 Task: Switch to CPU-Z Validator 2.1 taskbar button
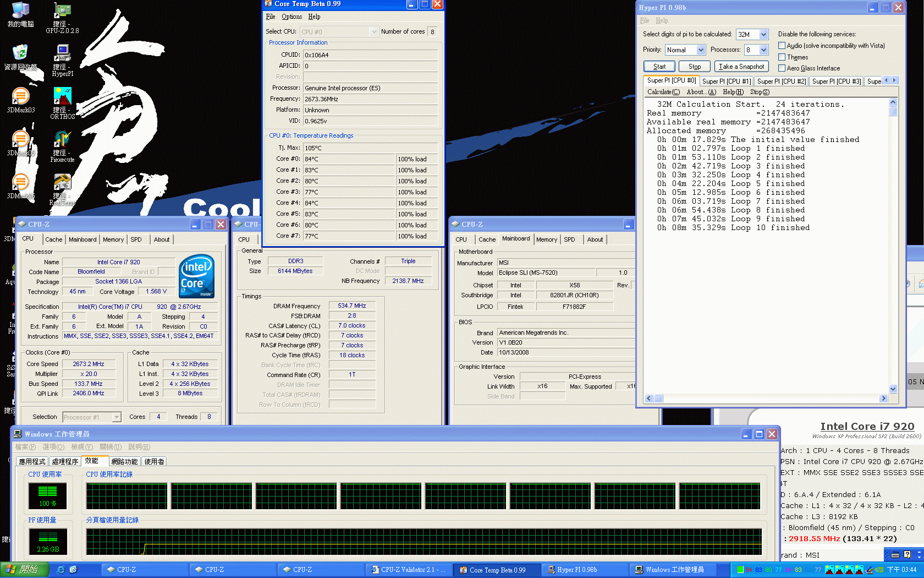(409, 570)
